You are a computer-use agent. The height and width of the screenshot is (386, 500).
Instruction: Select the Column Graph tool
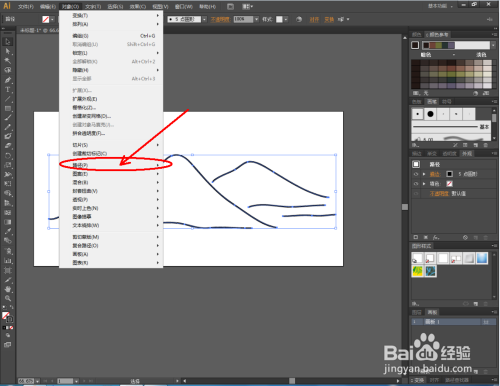(8, 261)
